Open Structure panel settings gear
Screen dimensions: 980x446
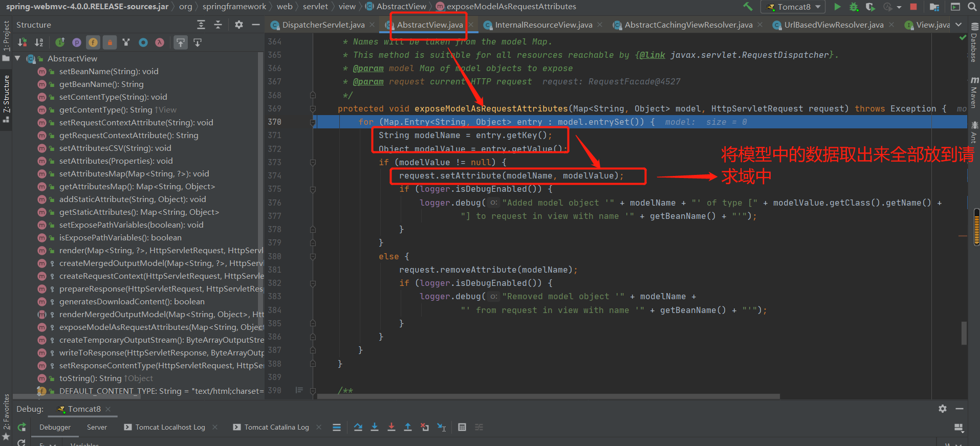point(238,25)
